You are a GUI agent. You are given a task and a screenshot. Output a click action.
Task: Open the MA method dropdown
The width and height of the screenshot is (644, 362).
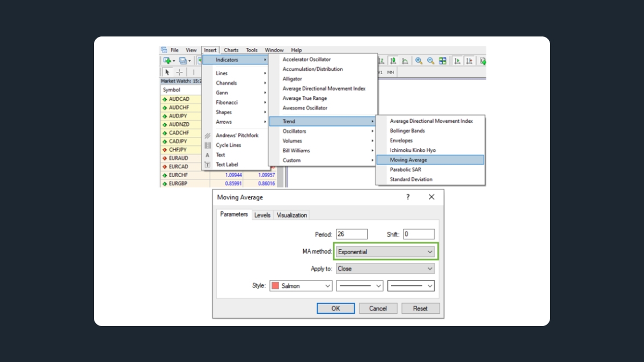[385, 252]
